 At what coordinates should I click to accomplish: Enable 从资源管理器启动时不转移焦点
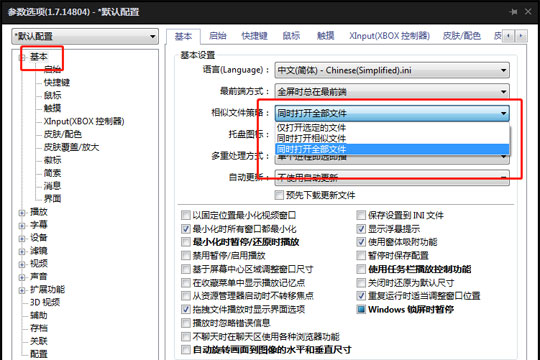coord(186,296)
